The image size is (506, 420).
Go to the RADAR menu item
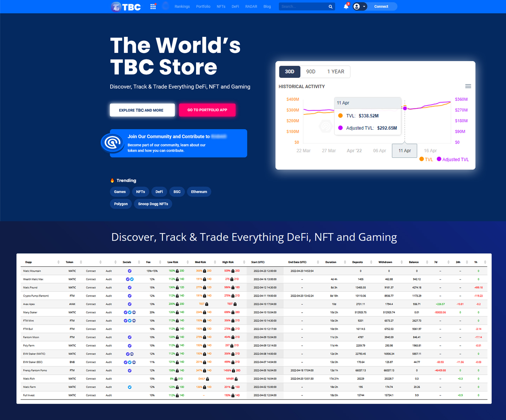tap(251, 7)
